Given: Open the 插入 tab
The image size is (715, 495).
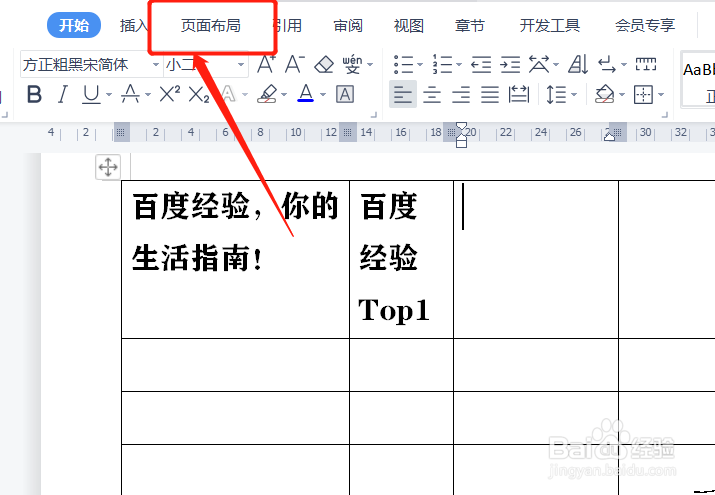Looking at the screenshot, I should [134, 26].
